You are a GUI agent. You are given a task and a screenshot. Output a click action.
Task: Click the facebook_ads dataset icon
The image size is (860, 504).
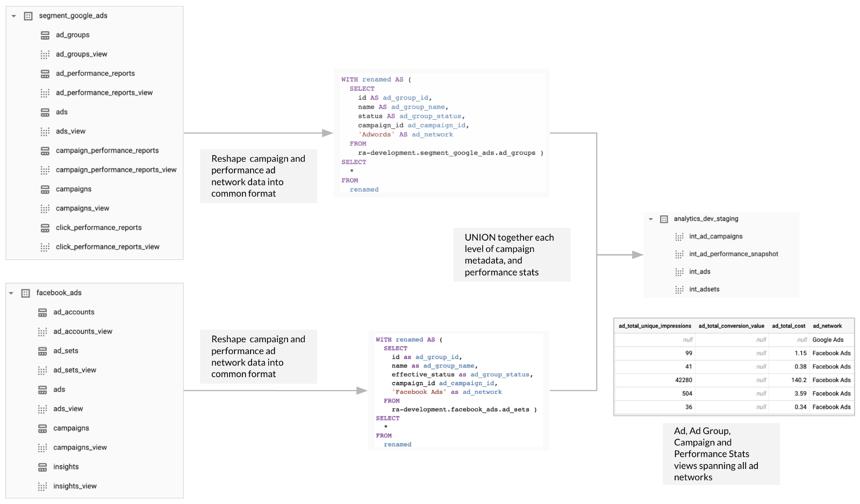[x=25, y=293]
